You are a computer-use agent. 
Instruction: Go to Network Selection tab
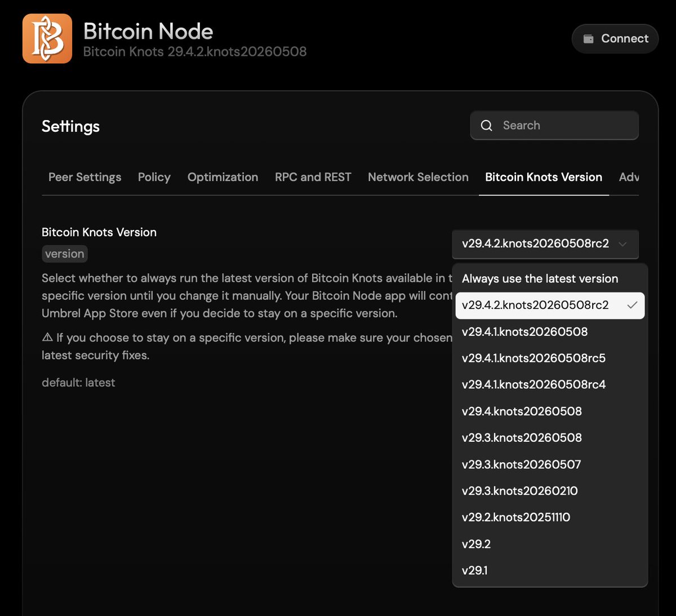[x=418, y=177]
